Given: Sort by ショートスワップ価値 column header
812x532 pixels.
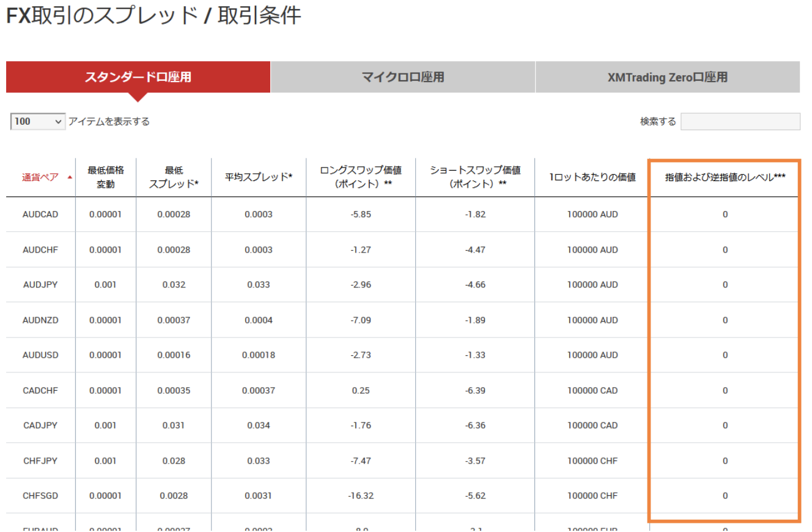Looking at the screenshot, I should (475, 177).
